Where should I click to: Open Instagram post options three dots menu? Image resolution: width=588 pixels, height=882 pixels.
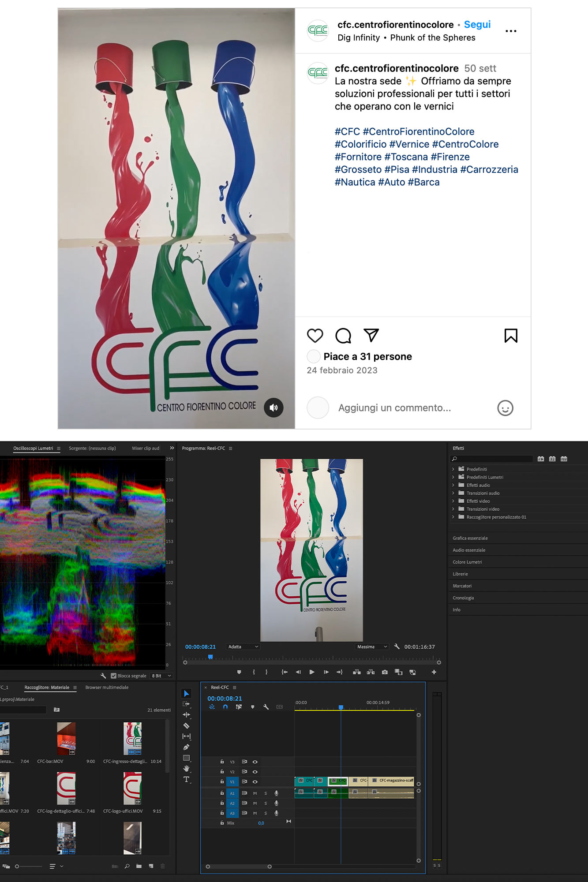pos(511,31)
